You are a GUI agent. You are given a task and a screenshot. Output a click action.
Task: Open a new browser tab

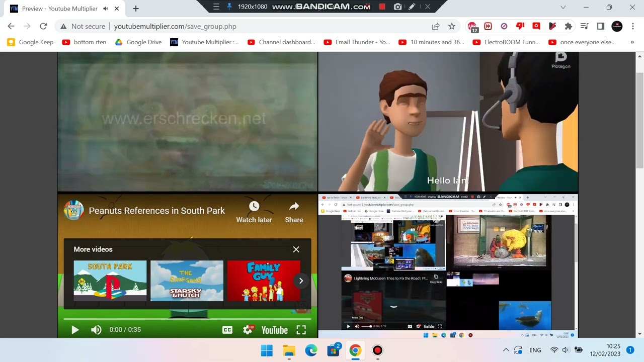click(x=135, y=9)
